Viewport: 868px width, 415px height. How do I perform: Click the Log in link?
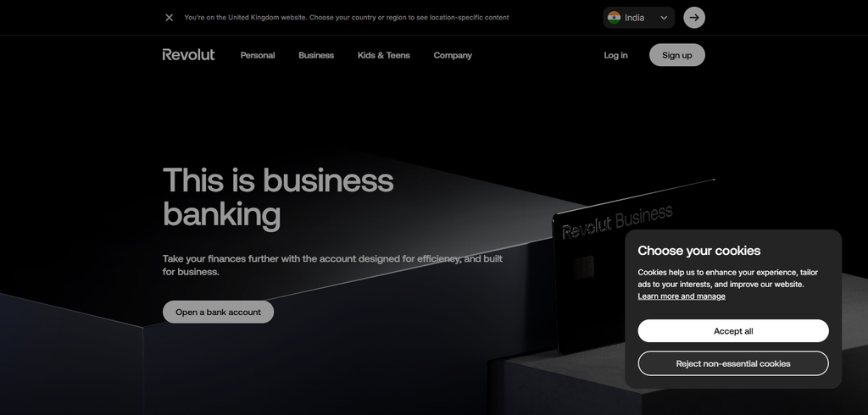615,55
